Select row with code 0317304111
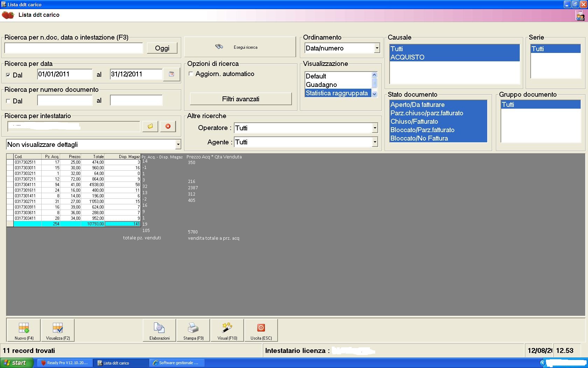This screenshot has width=588, height=368. tap(73, 185)
